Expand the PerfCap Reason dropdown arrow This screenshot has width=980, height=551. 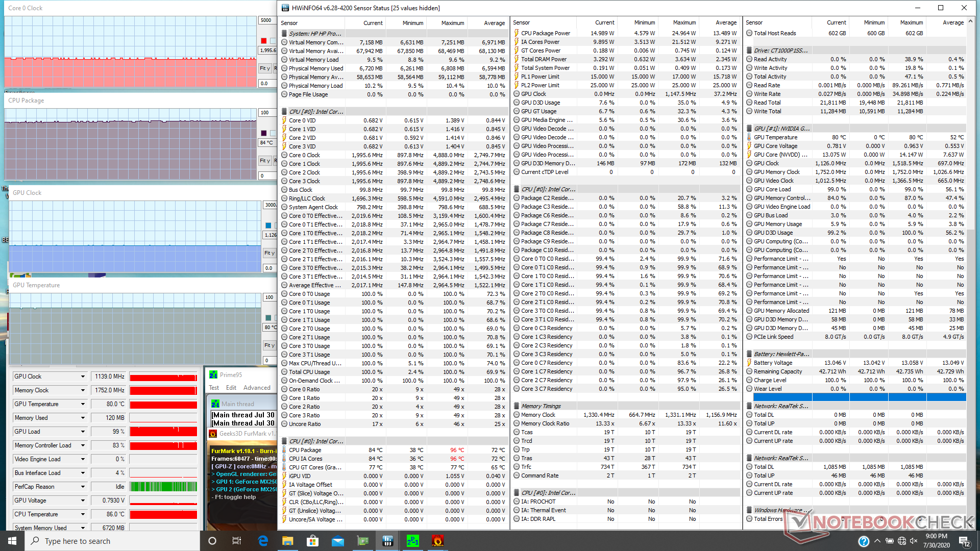click(83, 487)
